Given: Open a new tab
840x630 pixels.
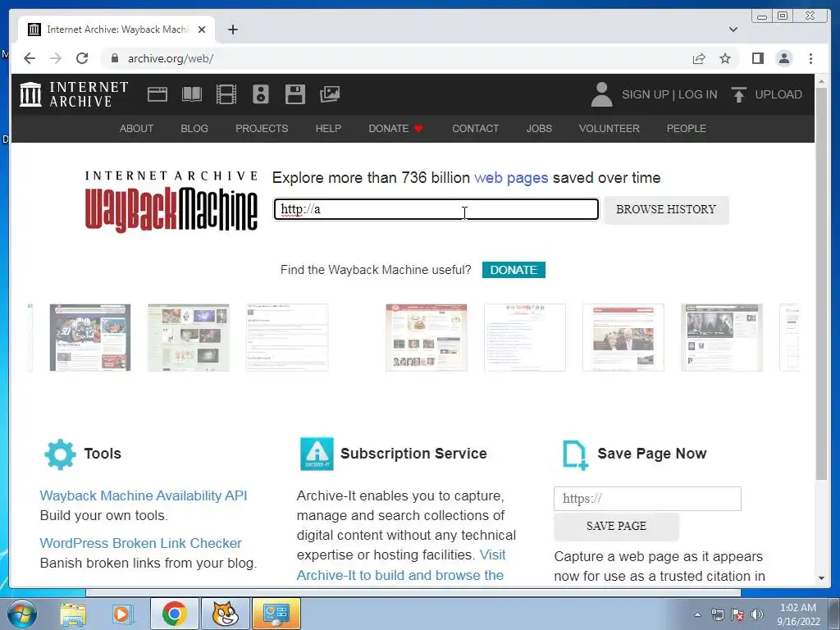Looking at the screenshot, I should pyautogui.click(x=232, y=30).
